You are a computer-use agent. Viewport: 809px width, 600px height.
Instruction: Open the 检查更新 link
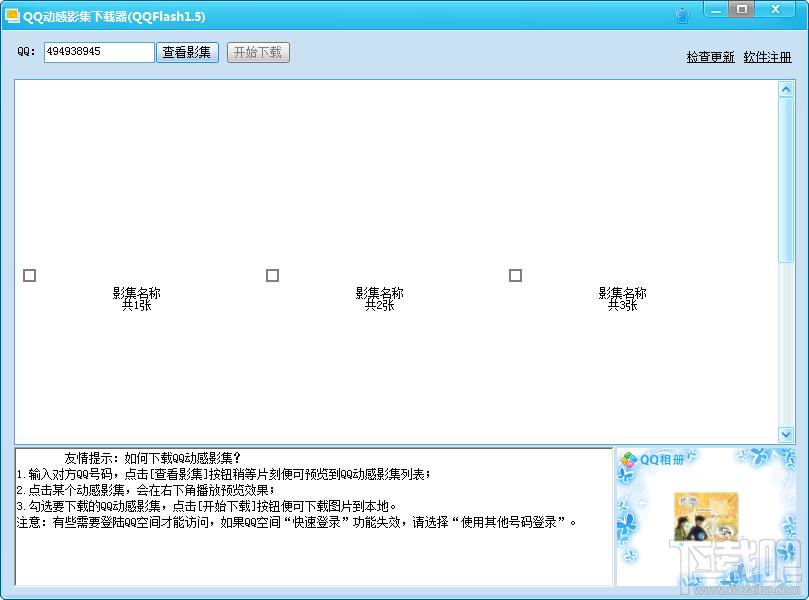[x=710, y=57]
